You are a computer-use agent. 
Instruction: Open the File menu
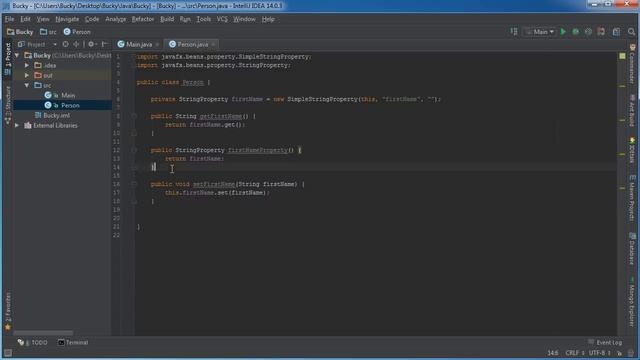point(9,19)
